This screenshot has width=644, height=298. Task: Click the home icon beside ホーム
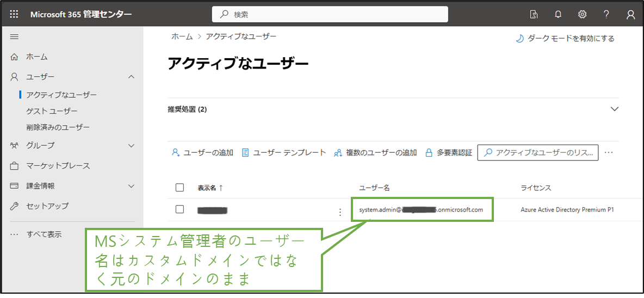14,57
